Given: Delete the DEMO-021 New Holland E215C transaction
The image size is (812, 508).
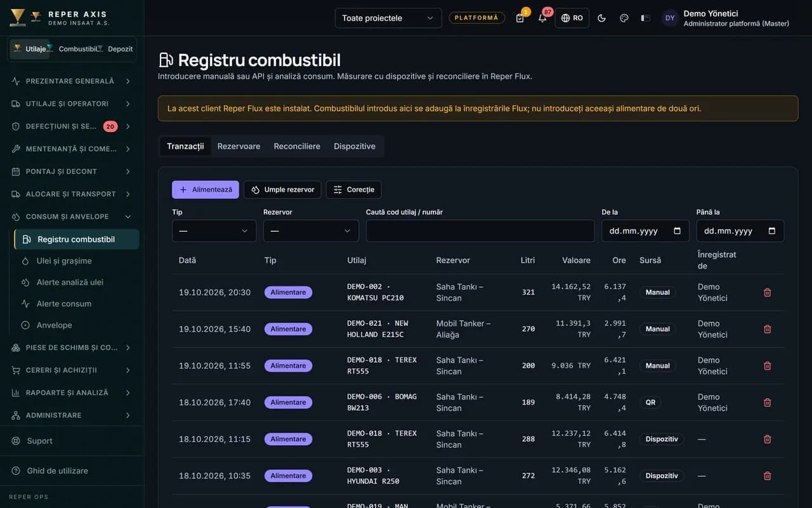Looking at the screenshot, I should [767, 329].
